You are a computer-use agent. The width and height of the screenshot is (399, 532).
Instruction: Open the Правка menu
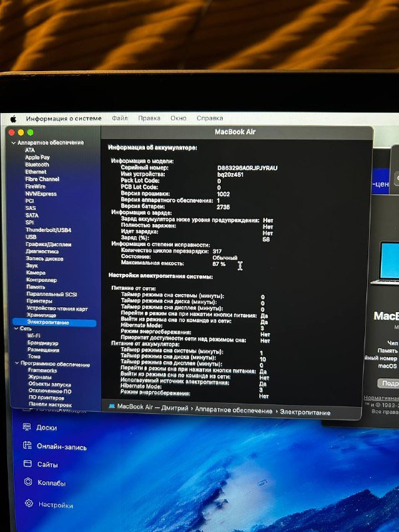(149, 118)
